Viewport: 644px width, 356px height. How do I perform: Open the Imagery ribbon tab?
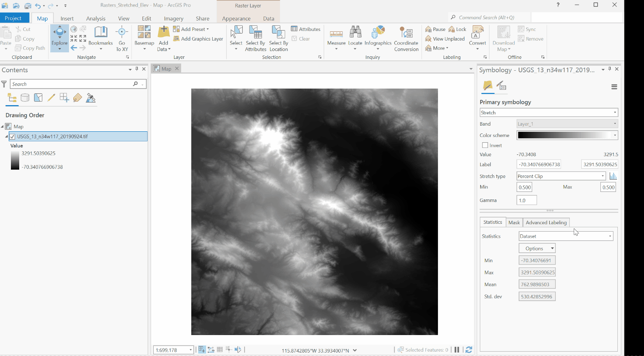click(x=173, y=18)
